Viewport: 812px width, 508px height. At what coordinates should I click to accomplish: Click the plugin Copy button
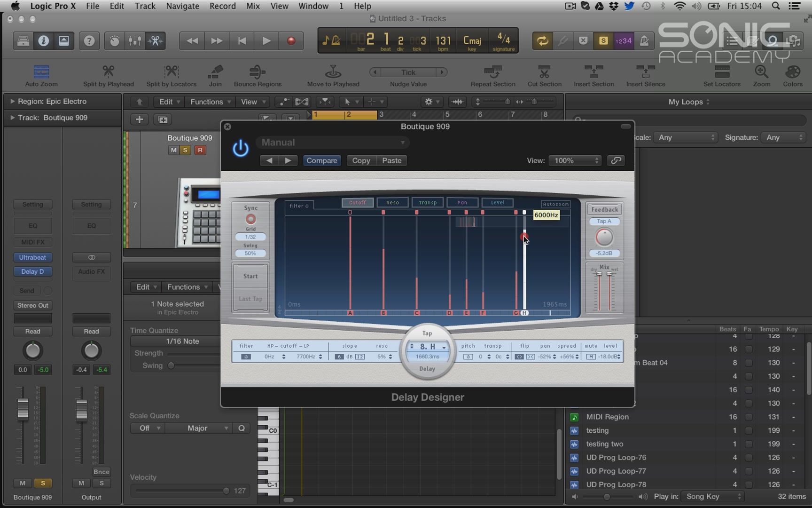click(x=361, y=160)
